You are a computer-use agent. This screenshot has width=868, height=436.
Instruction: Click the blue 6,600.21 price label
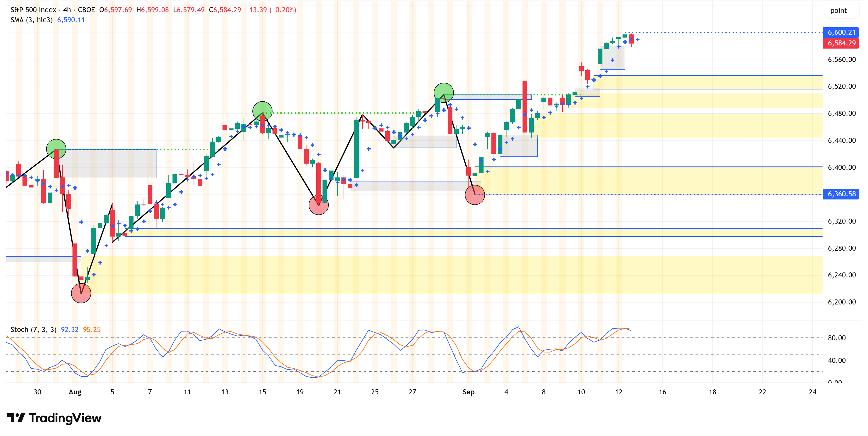tap(841, 32)
